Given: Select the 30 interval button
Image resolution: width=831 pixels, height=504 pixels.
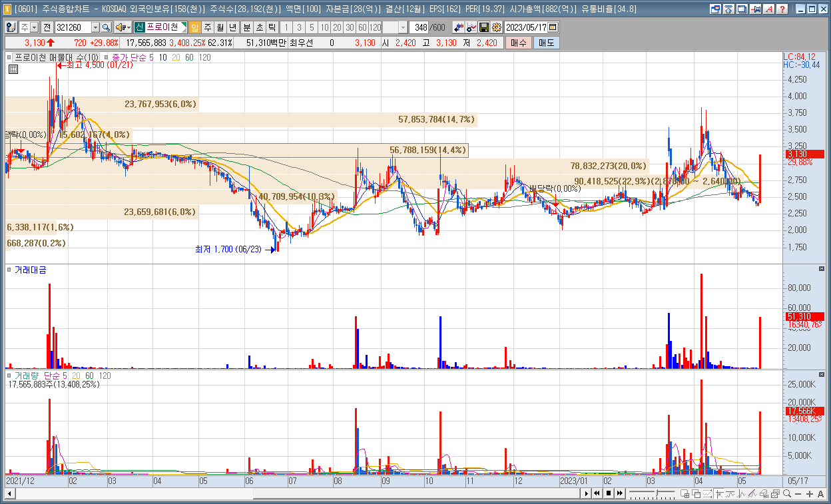Looking at the screenshot, I should pyautogui.click(x=350, y=27).
